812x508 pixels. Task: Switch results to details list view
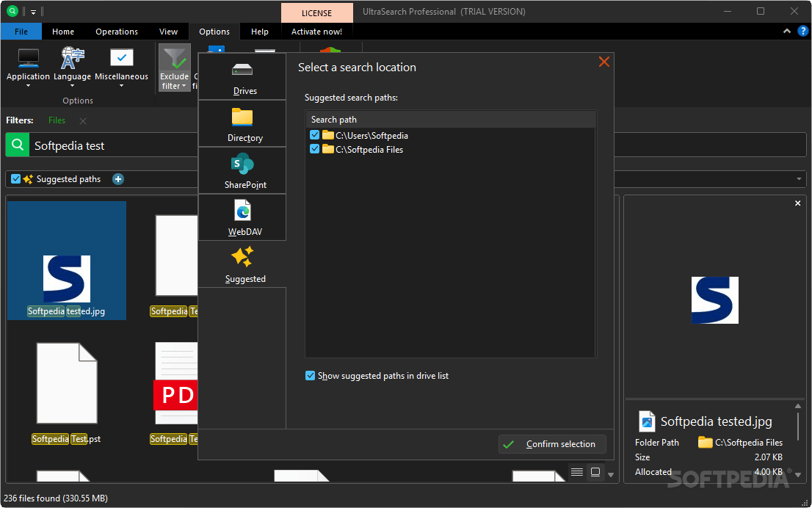click(x=577, y=472)
